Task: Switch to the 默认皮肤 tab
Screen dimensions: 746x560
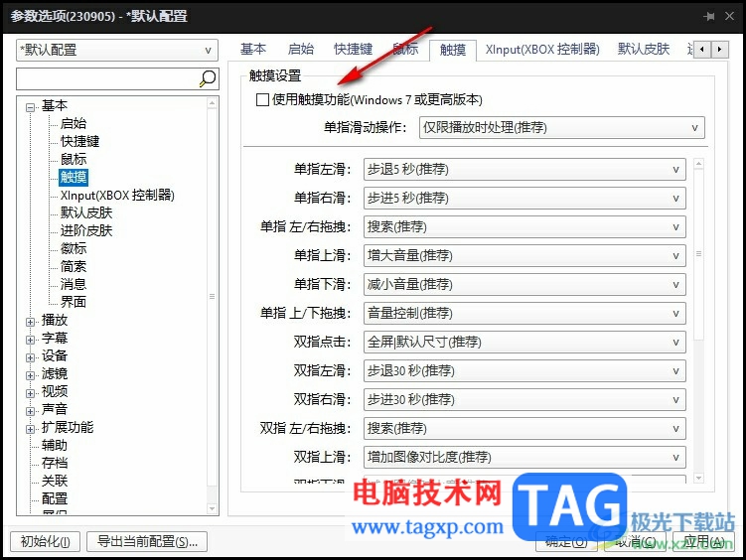Action: click(x=644, y=49)
